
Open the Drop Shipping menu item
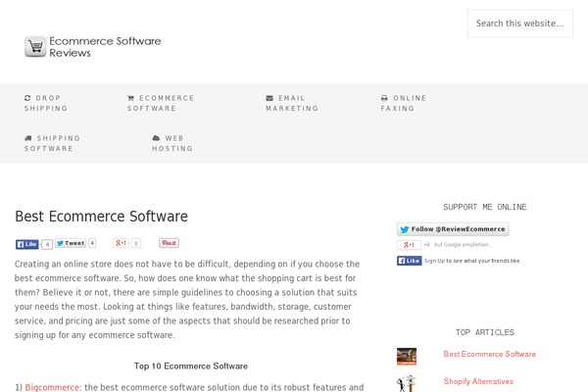(46, 103)
